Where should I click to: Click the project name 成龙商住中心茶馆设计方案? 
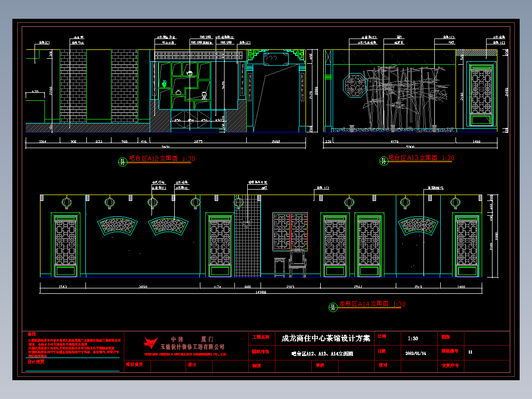click(326, 338)
